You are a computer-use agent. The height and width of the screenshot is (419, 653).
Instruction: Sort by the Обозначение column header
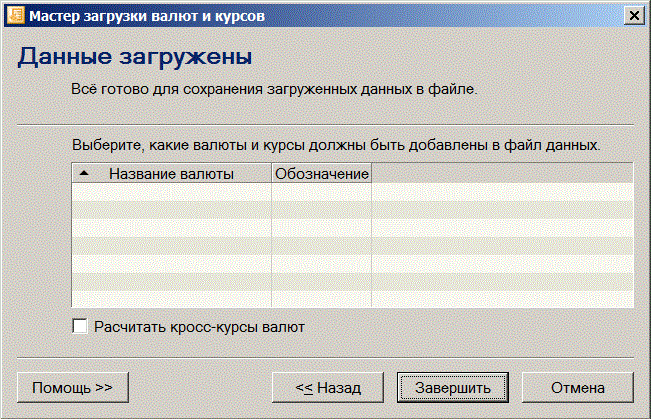[x=322, y=173]
